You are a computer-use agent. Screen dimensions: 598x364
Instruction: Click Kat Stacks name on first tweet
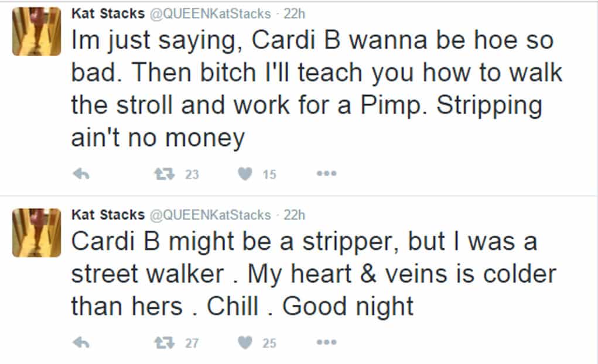click(x=108, y=13)
